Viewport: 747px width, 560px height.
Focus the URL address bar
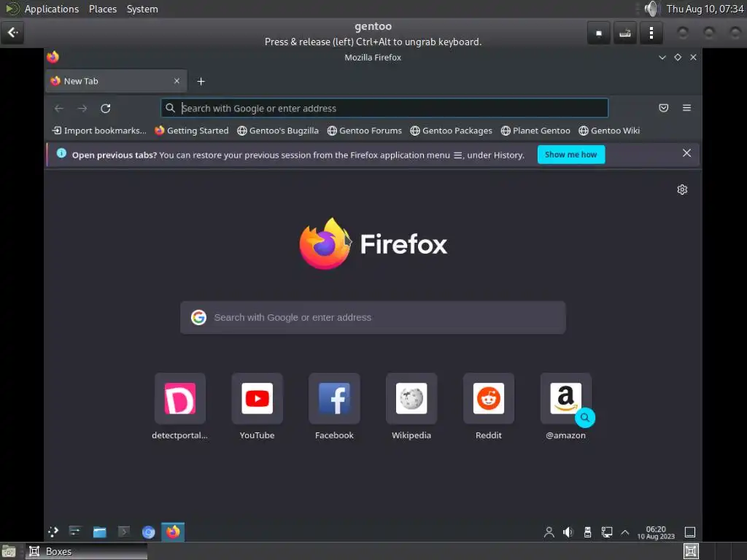click(x=384, y=108)
